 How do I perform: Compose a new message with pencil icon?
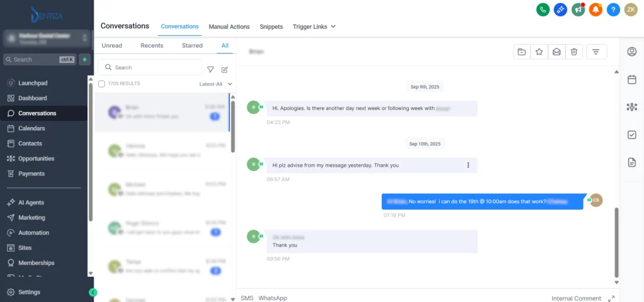coord(225,69)
